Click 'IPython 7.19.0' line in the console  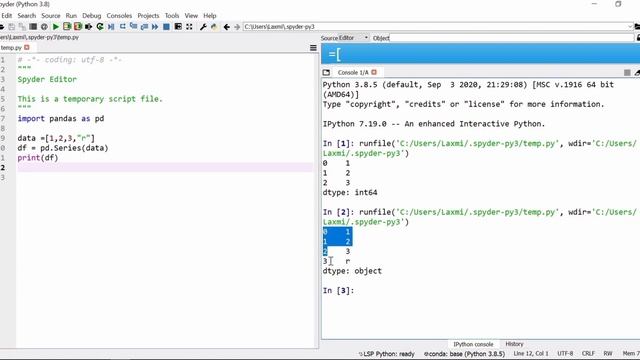[x=434, y=124]
